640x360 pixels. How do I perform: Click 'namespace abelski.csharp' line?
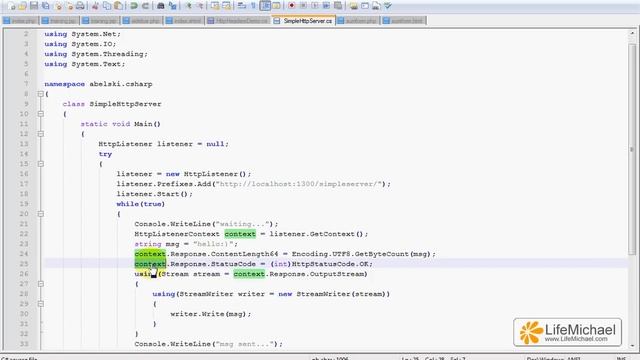click(x=98, y=84)
